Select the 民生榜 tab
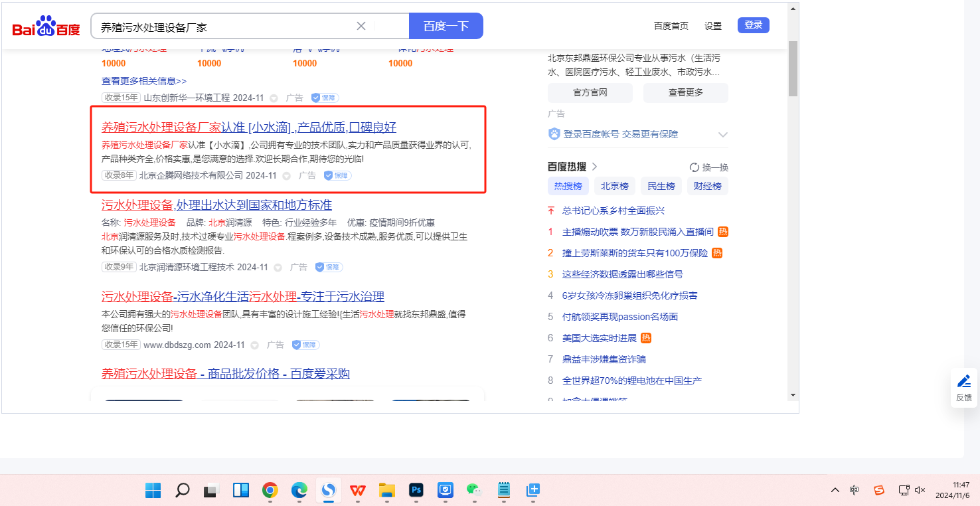This screenshot has height=506, width=980. [x=661, y=186]
